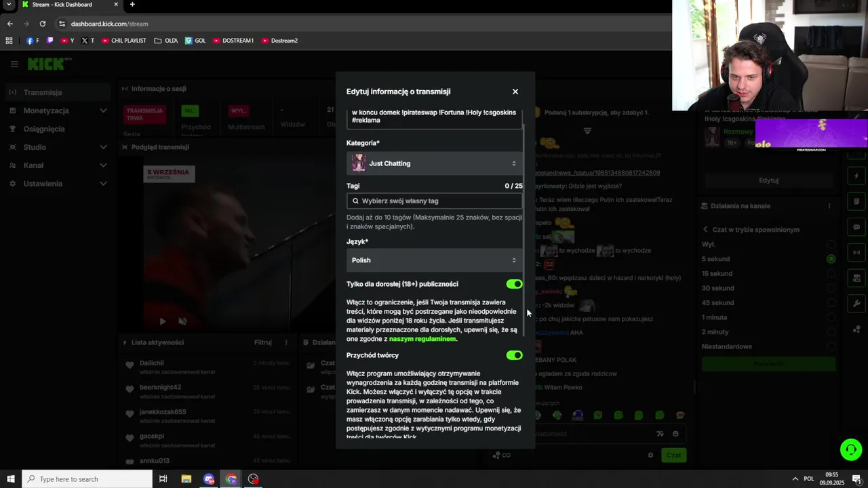Open a new browser tab
Viewport: 868px width, 488px height.
(x=132, y=5)
